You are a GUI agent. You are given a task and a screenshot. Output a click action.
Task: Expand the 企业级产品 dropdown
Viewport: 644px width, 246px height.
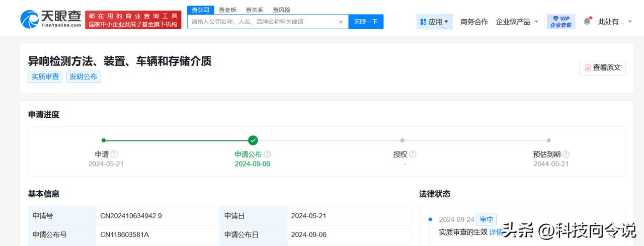point(517,22)
